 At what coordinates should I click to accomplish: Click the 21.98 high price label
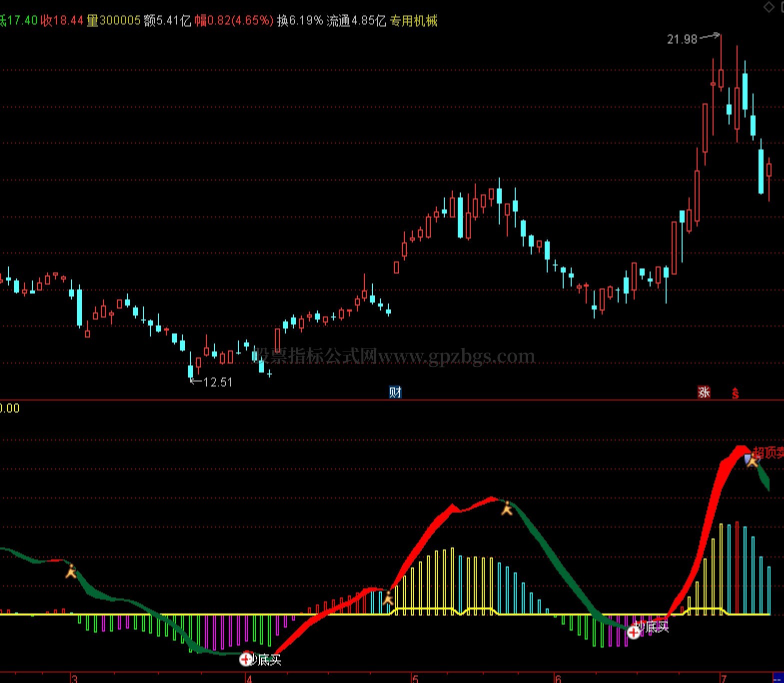[x=682, y=39]
